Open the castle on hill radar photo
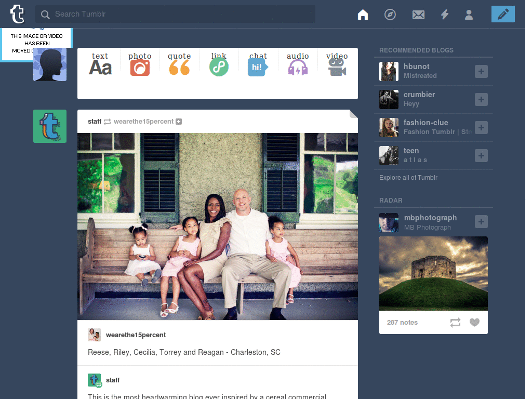Image resolution: width=532 pixels, height=399 pixels. (433, 273)
